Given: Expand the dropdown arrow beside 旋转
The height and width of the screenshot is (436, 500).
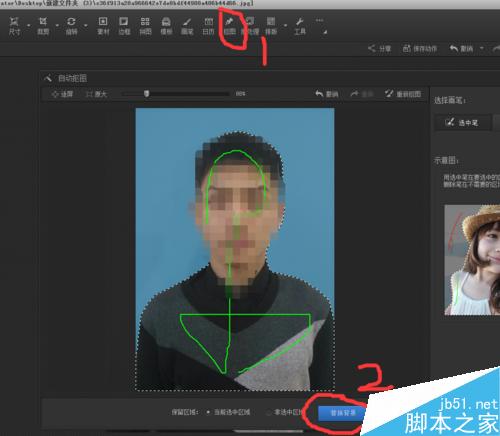Looking at the screenshot, I should [x=86, y=26].
